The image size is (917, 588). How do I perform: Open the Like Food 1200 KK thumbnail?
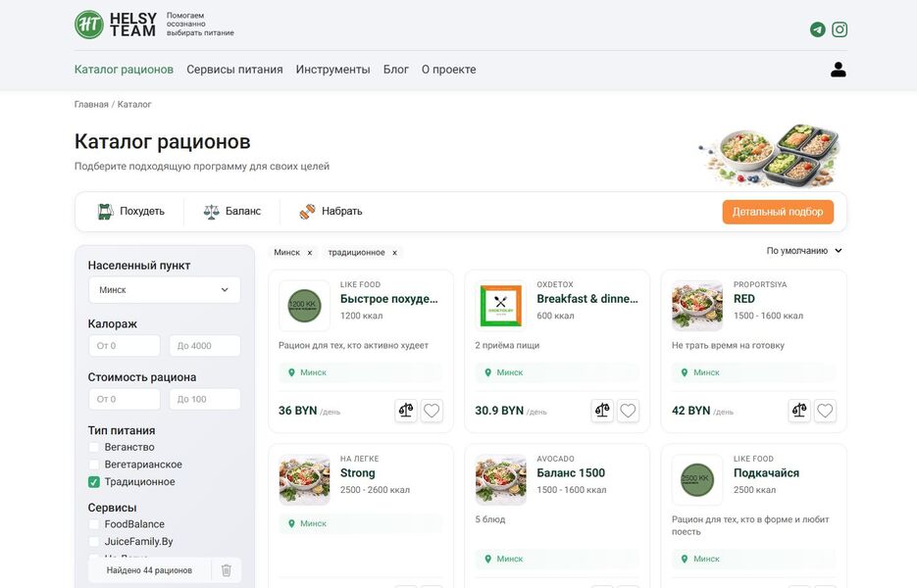[x=305, y=306]
